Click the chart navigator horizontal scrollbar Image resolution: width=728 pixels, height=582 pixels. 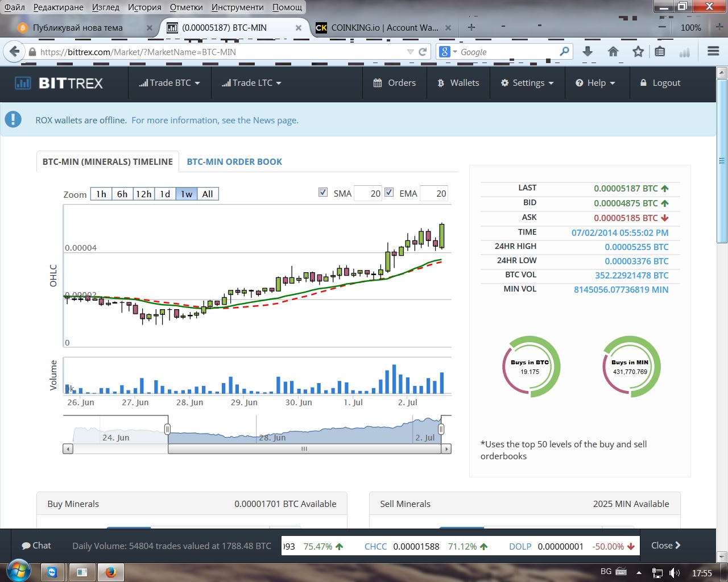click(304, 449)
